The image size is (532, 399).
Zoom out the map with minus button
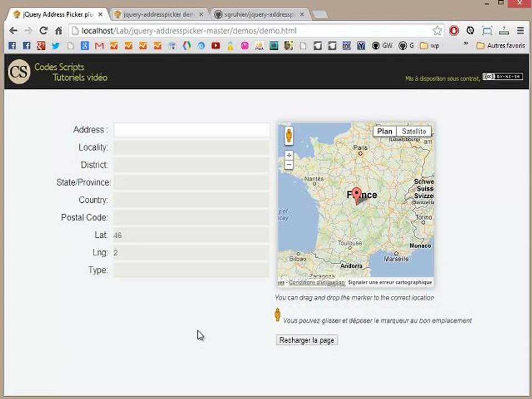289,165
